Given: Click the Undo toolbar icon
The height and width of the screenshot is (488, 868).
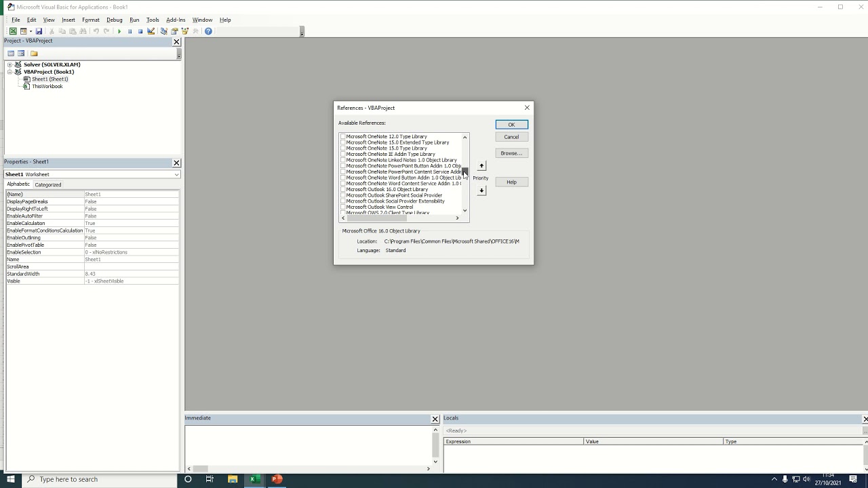Looking at the screenshot, I should click(96, 31).
